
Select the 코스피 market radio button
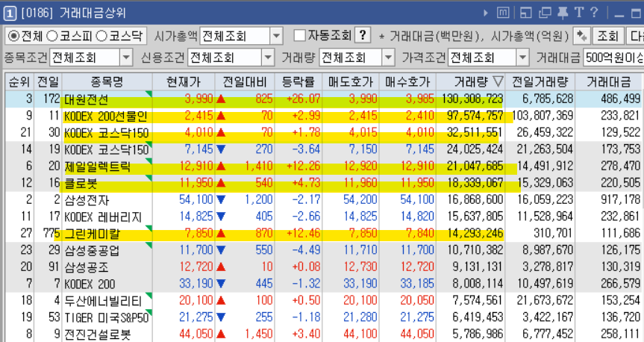(x=52, y=36)
